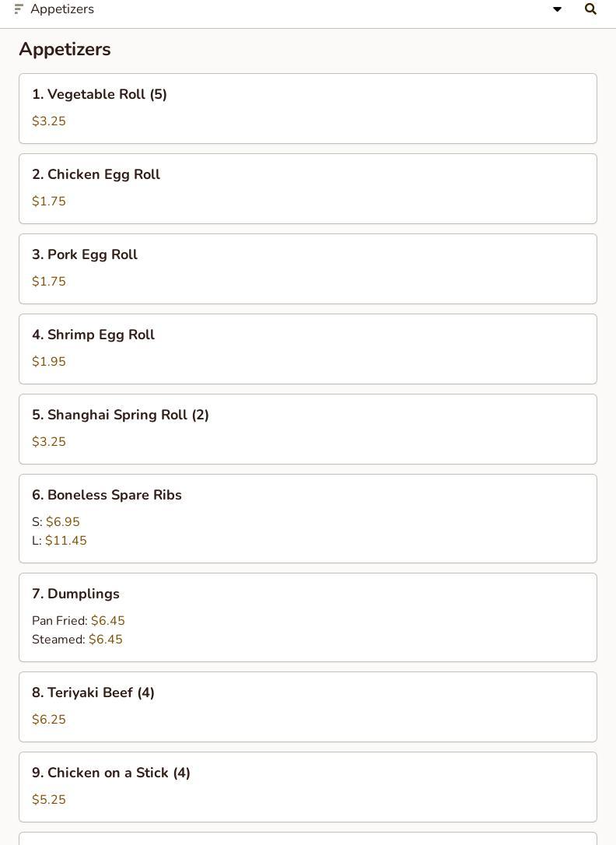Click the $1.95 Shrimp Egg Roll price
This screenshot has height=845, width=616.
(x=49, y=361)
